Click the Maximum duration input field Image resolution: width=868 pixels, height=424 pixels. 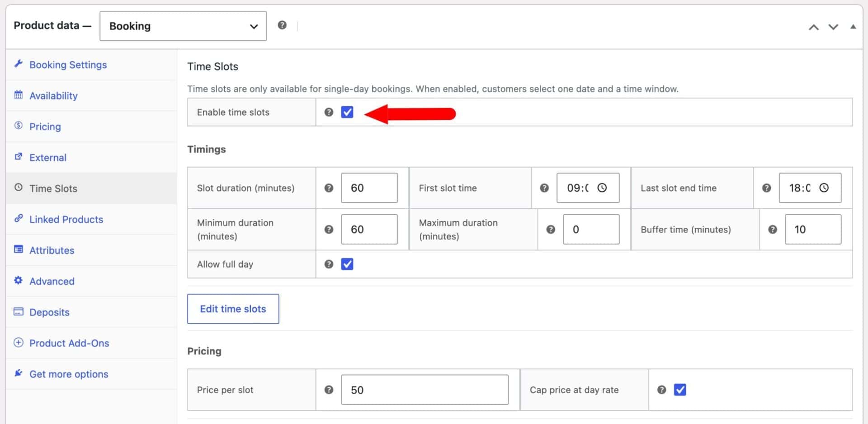pos(591,230)
